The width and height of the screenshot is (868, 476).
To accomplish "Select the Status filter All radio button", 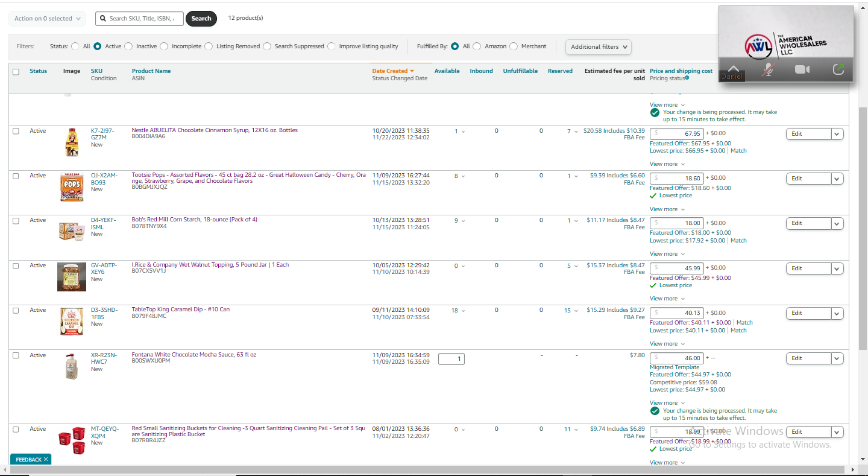I will click(x=75, y=46).
